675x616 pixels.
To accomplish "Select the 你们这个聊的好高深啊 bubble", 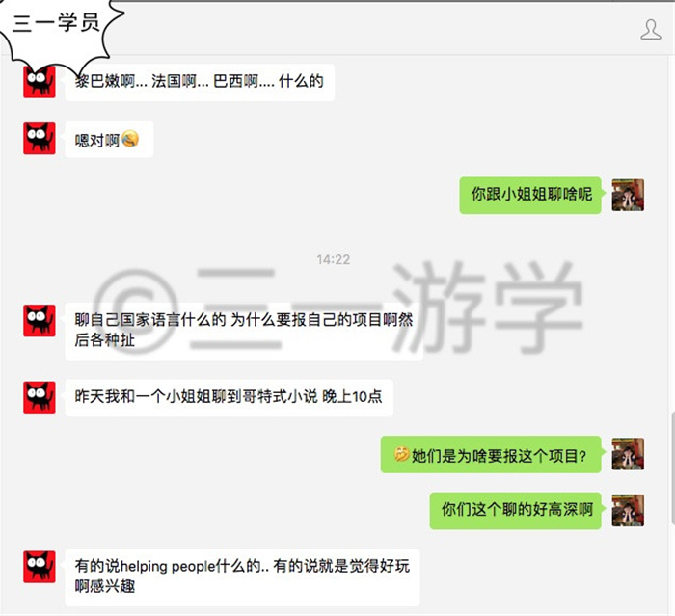I will pyautogui.click(x=516, y=511).
